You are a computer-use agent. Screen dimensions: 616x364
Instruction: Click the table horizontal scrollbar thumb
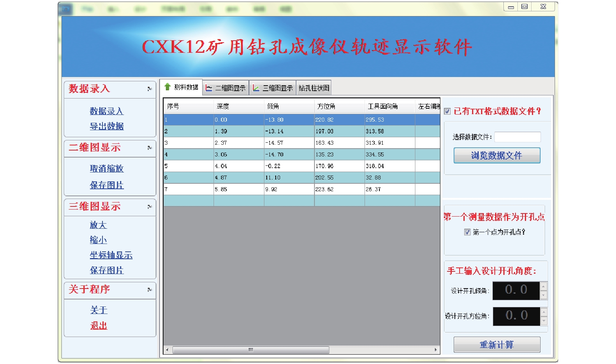click(251, 350)
